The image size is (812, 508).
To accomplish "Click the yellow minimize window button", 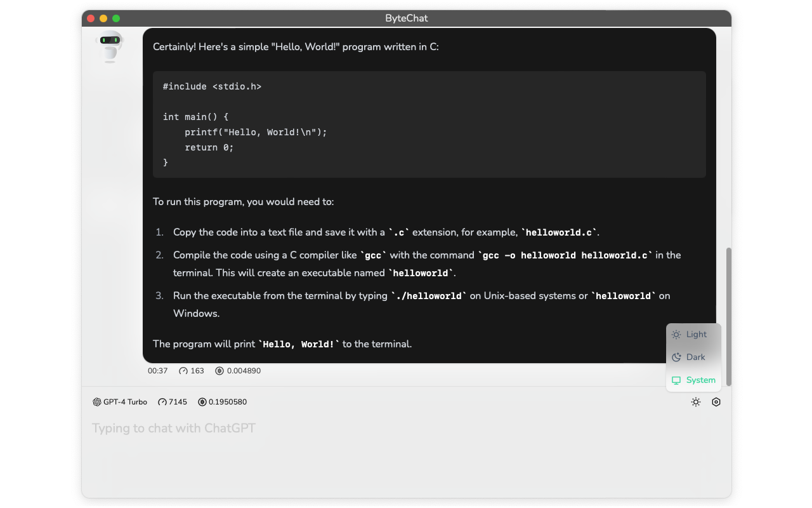I will pos(103,18).
